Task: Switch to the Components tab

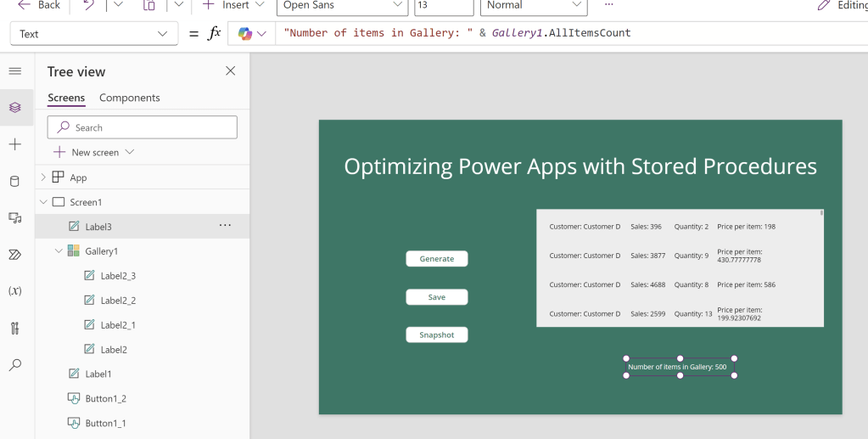Action: tap(129, 98)
